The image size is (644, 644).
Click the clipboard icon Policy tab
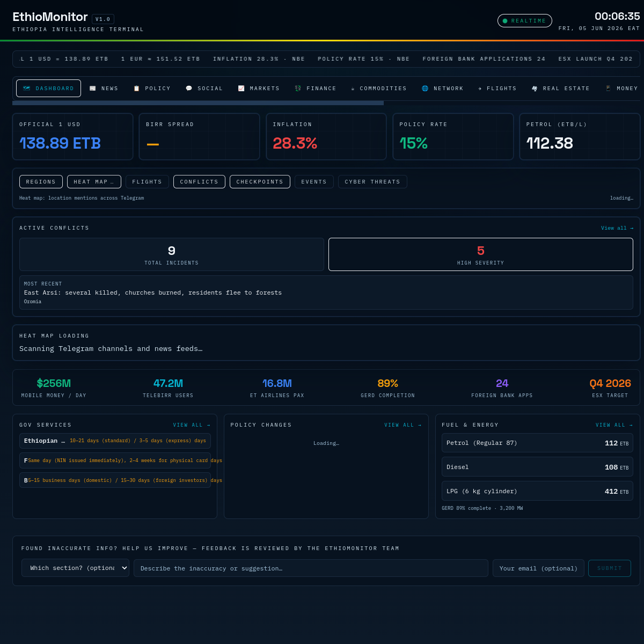152,89
